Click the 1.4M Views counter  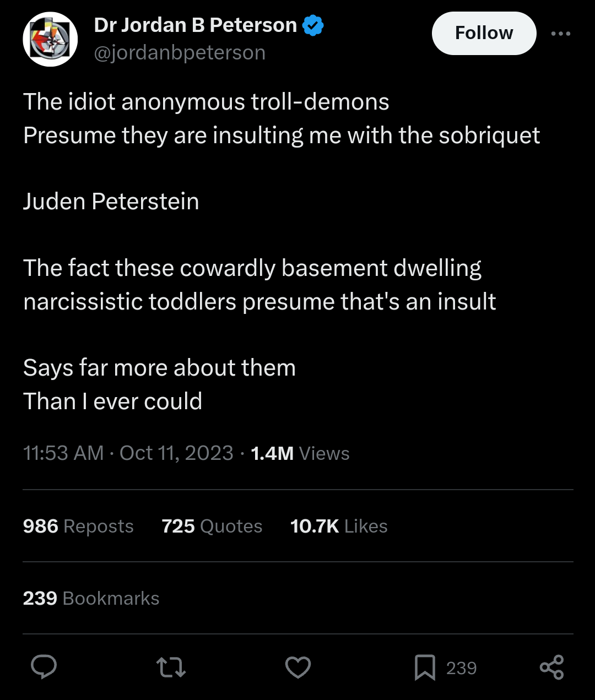coord(300,453)
